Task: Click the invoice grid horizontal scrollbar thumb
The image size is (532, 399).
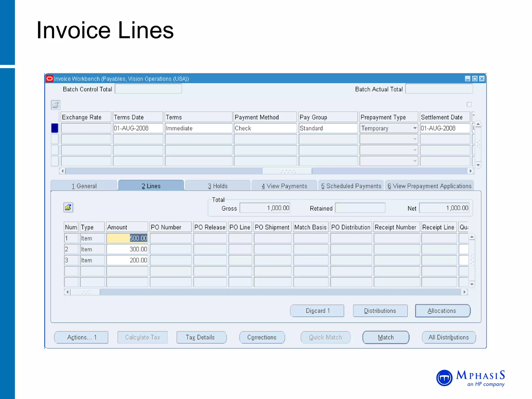Action: pyautogui.click(x=288, y=171)
